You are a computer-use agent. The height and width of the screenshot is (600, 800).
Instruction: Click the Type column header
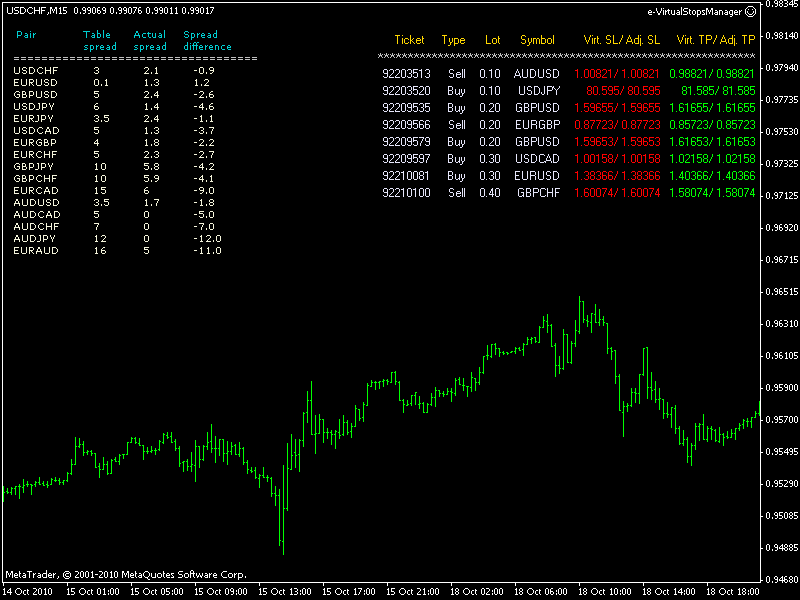[453, 40]
